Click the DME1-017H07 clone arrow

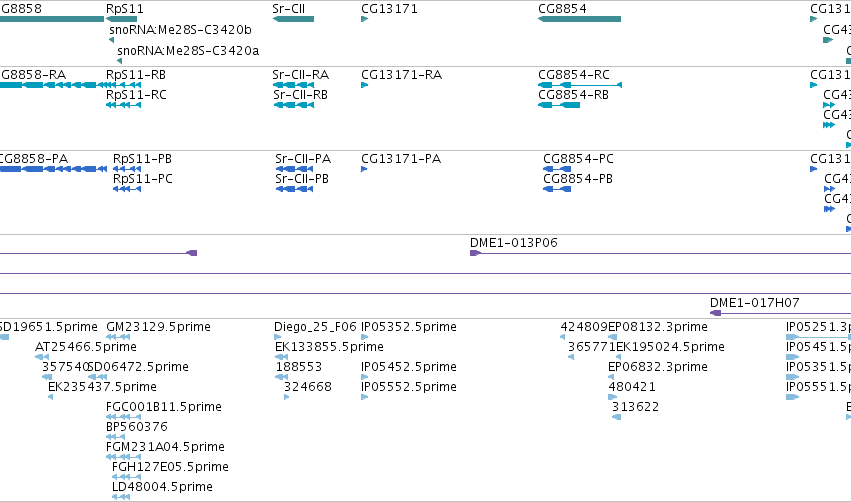tap(715, 313)
